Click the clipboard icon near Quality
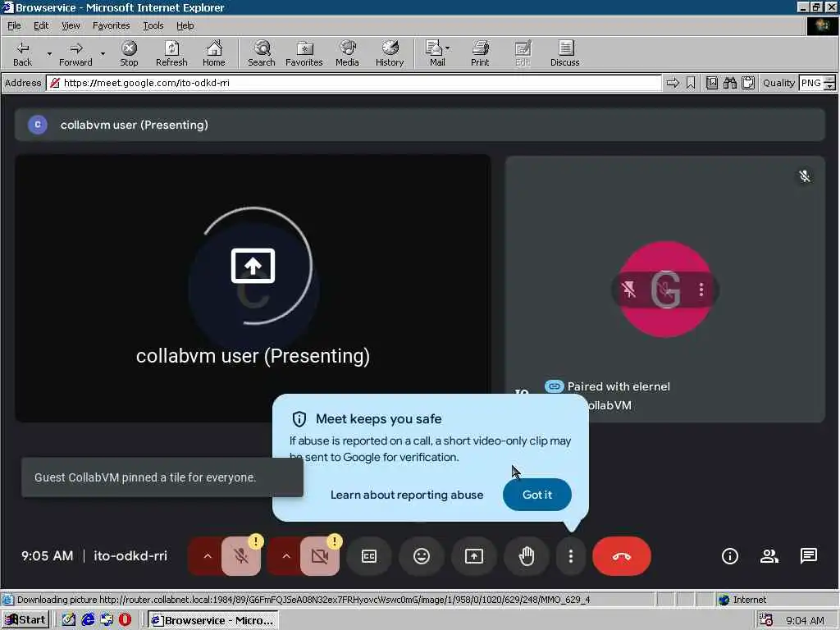 tap(748, 83)
